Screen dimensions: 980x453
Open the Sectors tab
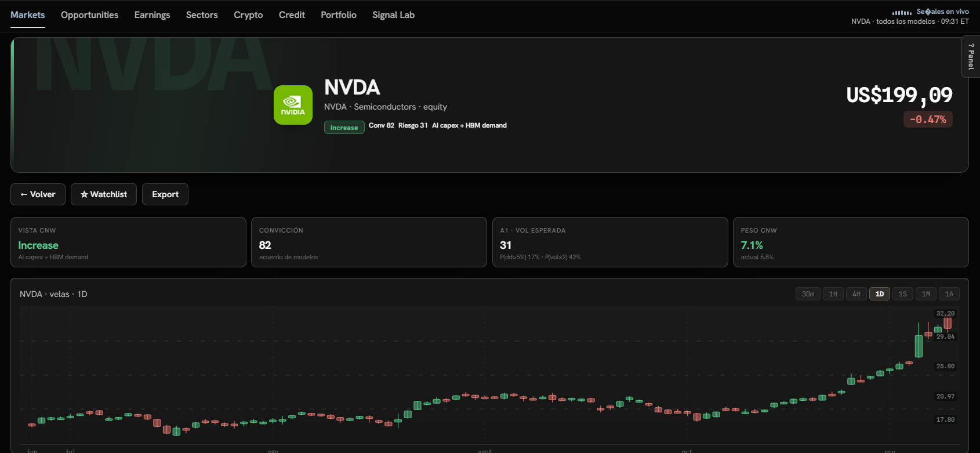(202, 15)
